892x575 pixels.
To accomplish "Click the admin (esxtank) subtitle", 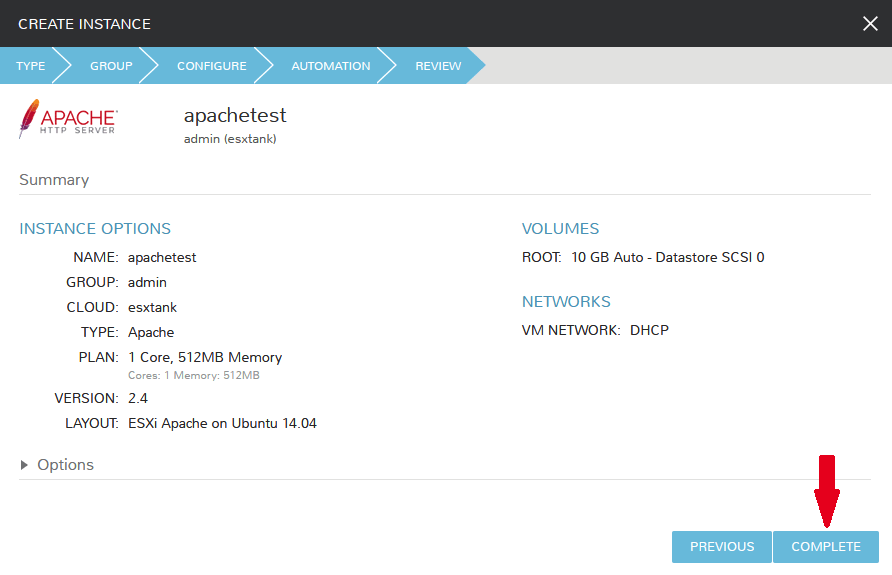I will click(x=230, y=139).
